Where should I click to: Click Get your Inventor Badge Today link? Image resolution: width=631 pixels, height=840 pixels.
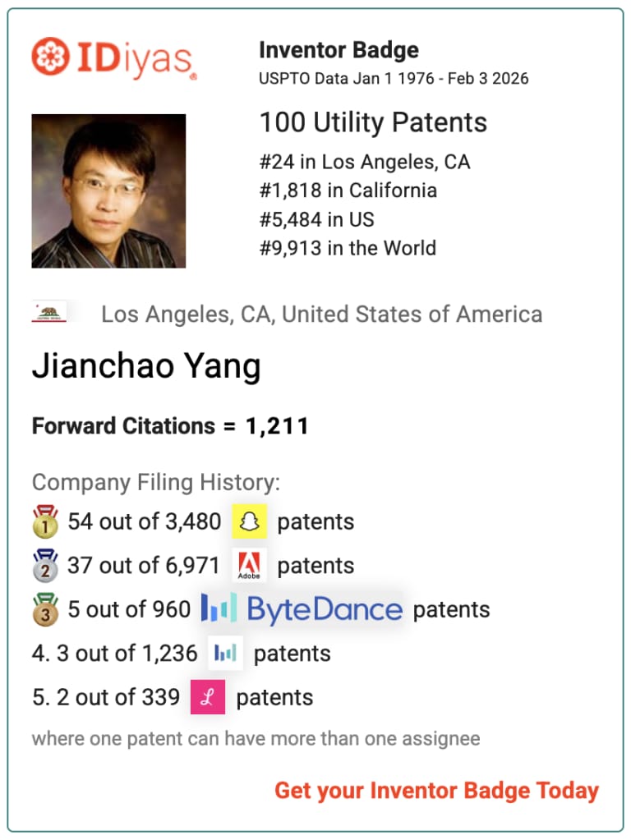pos(437,791)
